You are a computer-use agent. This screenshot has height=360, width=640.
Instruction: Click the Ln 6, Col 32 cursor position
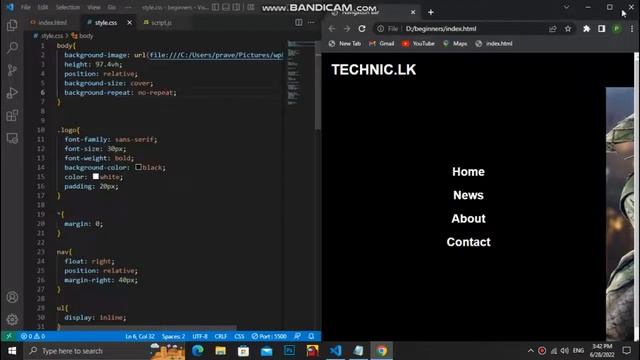click(x=140, y=336)
